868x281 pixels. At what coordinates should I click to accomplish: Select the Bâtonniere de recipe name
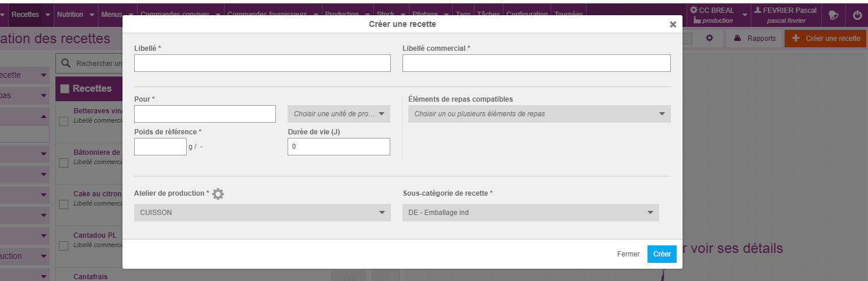[x=97, y=152]
